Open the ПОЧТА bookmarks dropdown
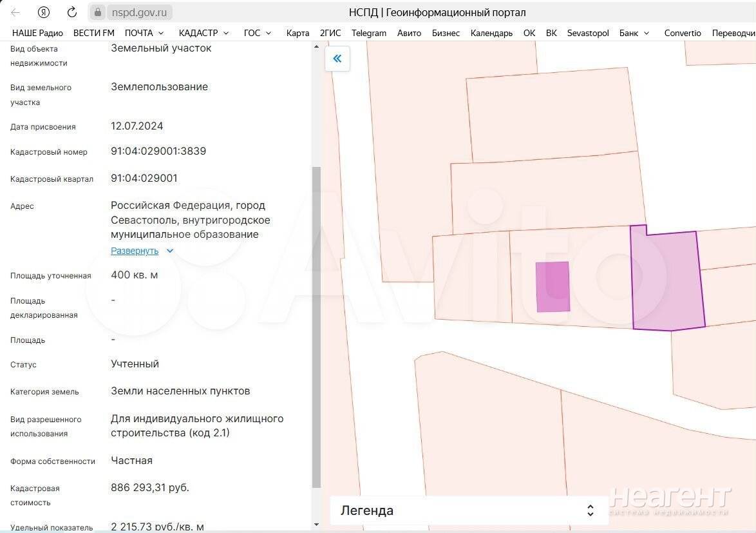Image resolution: width=756 pixels, height=533 pixels. [144, 33]
